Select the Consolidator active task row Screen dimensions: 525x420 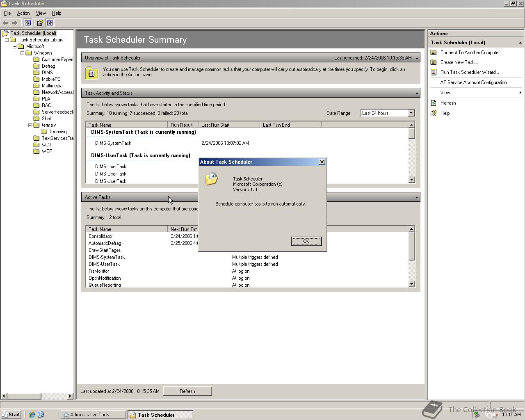point(247,236)
